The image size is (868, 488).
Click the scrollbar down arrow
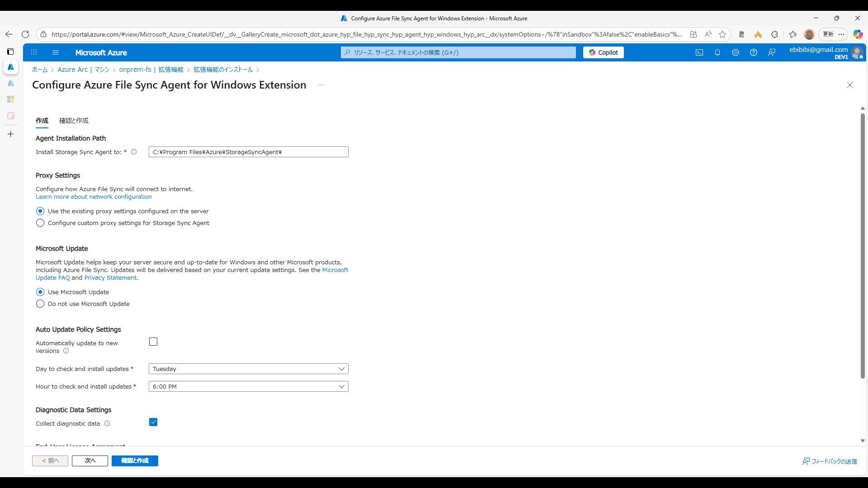[863, 441]
